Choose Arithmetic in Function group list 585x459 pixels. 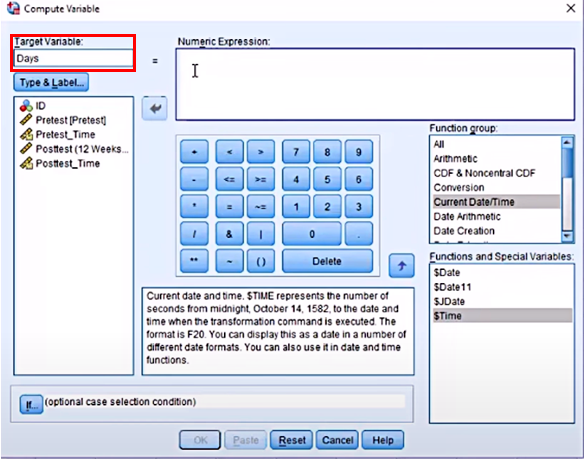pos(455,159)
